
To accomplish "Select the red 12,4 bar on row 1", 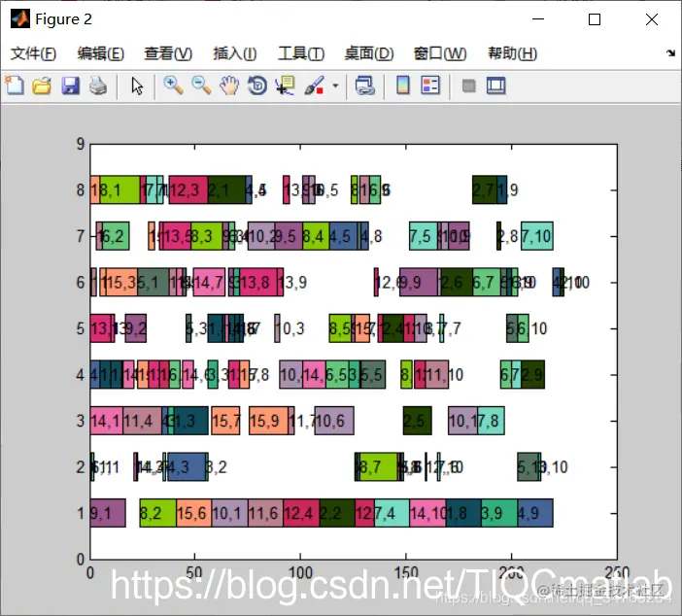I will pyautogui.click(x=301, y=513).
